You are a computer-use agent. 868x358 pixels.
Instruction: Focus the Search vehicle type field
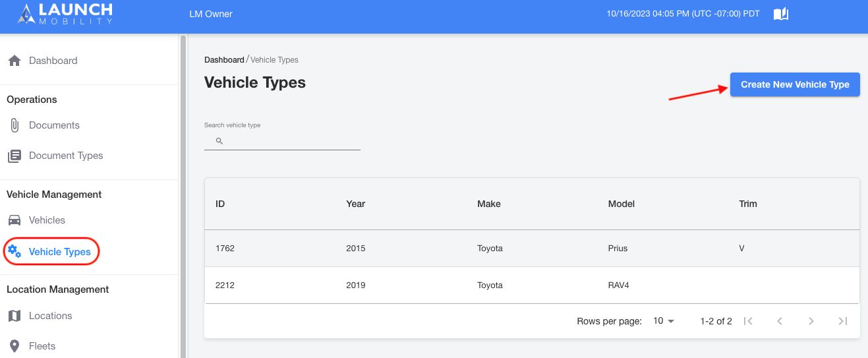[x=282, y=141]
